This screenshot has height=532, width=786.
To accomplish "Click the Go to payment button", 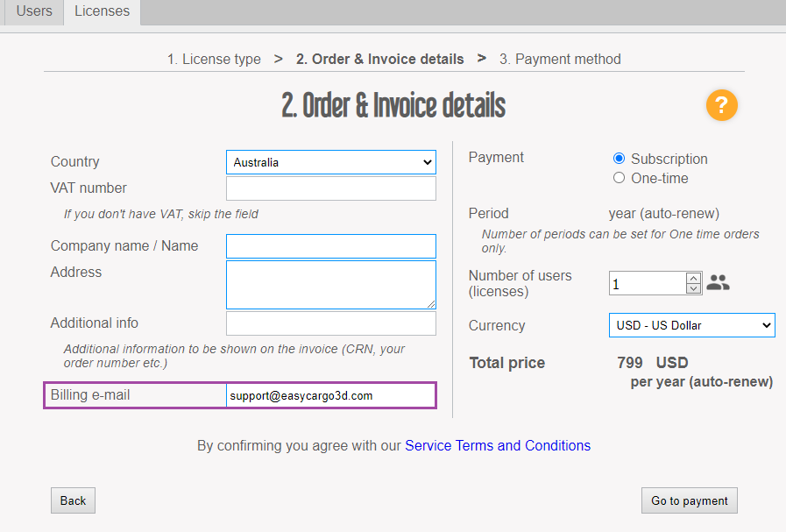I will [689, 500].
